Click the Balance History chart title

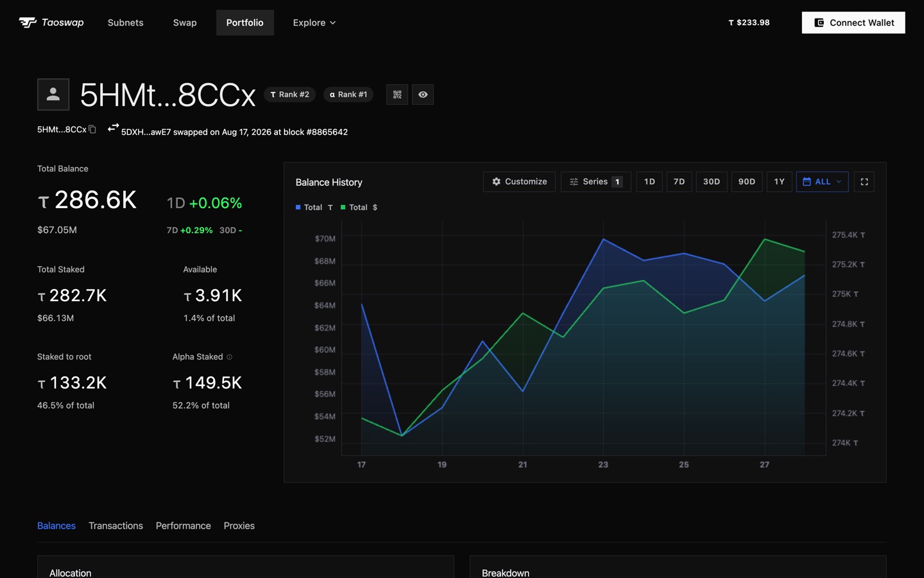coord(329,182)
